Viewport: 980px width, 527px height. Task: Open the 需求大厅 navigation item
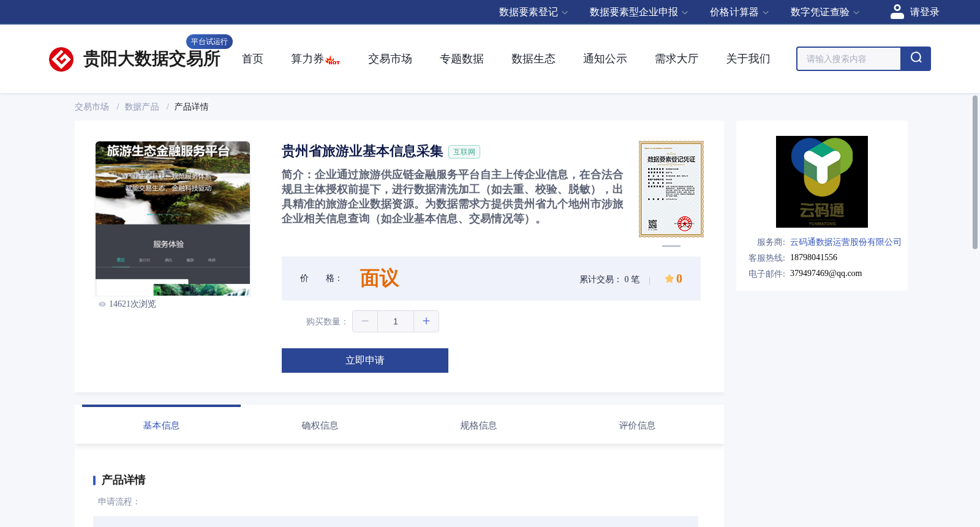click(x=677, y=59)
